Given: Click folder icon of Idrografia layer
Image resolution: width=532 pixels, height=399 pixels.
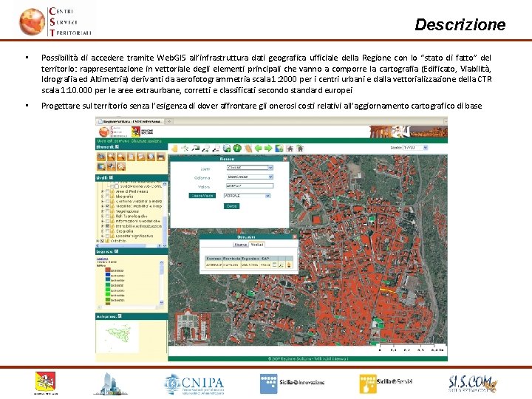Looking at the screenshot, I should (112, 197).
